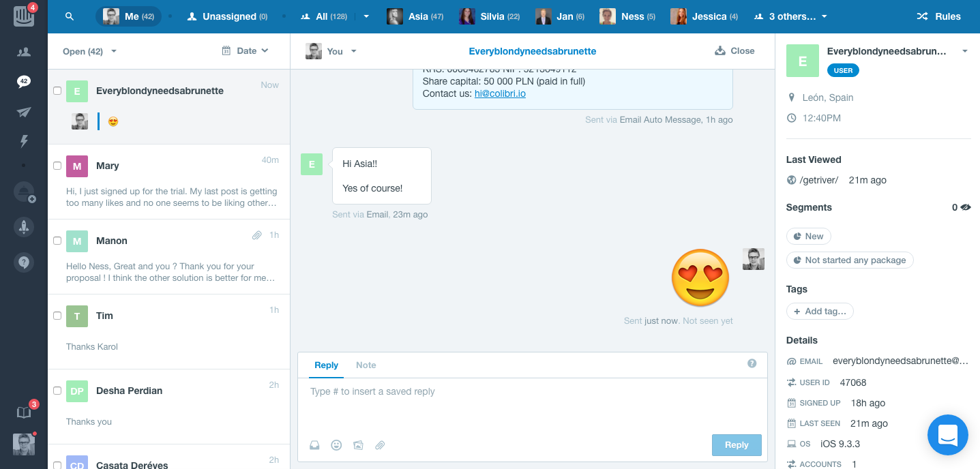Image resolution: width=980 pixels, height=469 pixels.
Task: Click the Add tag button
Action: 820,312
